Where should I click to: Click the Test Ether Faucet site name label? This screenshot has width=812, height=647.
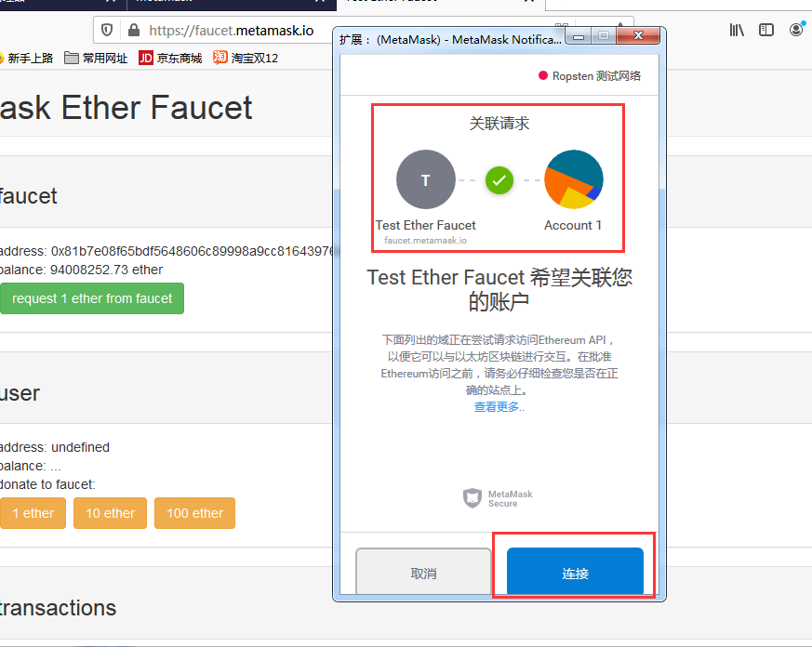click(425, 225)
